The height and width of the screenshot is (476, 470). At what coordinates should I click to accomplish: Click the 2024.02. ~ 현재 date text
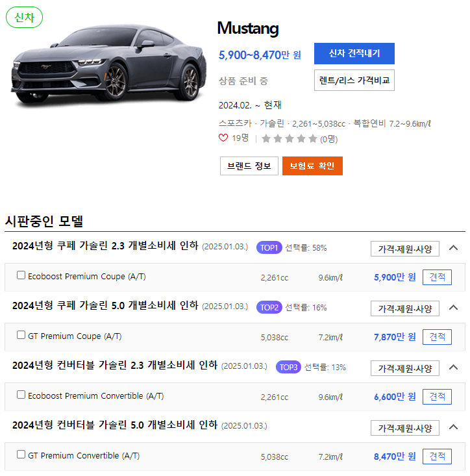click(250, 105)
